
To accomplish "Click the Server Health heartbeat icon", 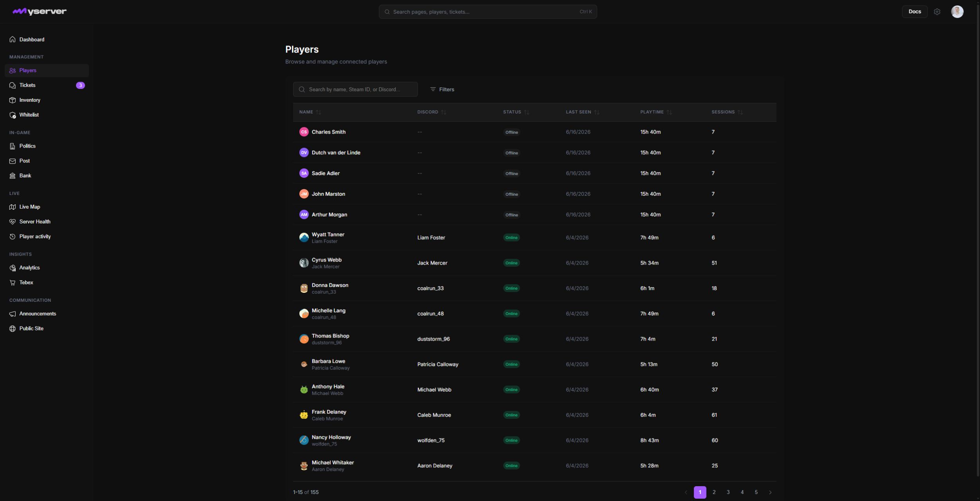I will pos(13,222).
